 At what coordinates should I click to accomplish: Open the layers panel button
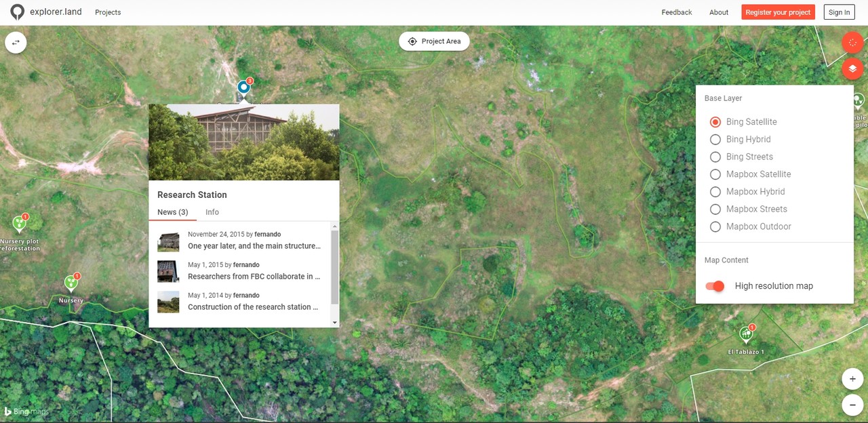pyautogui.click(x=852, y=69)
